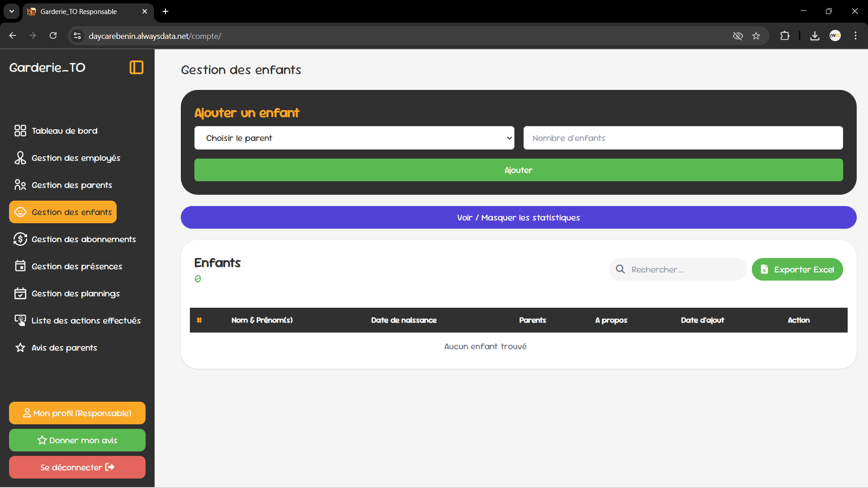
Task: Click Liste des actions effectués icon
Action: (x=20, y=320)
